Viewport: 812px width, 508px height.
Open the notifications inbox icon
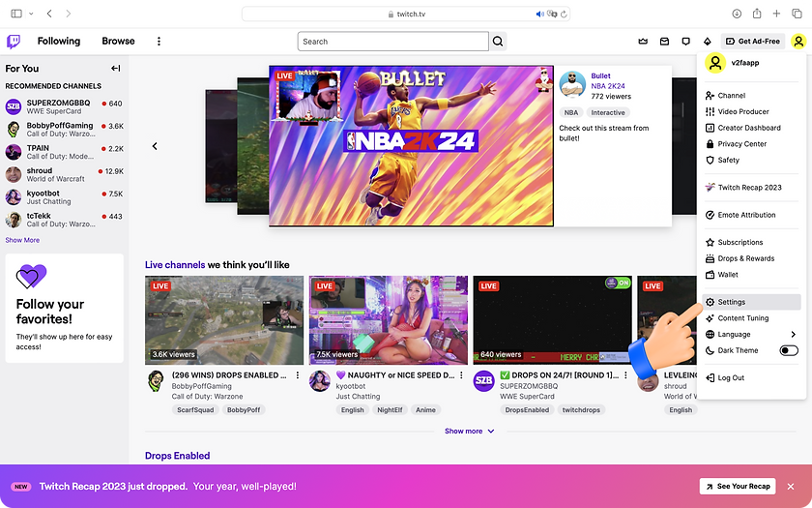(664, 42)
